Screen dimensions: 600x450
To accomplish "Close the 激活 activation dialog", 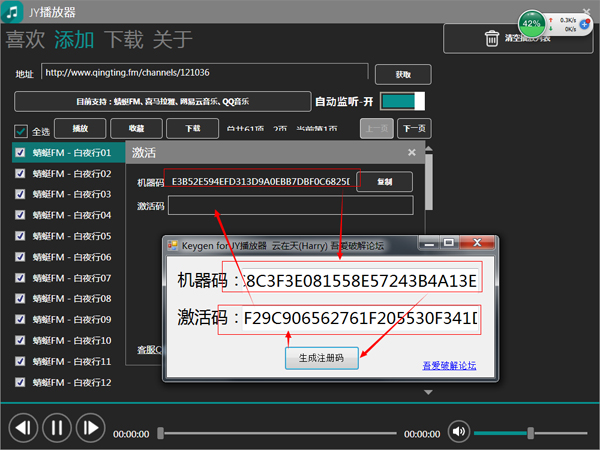I will (x=412, y=152).
